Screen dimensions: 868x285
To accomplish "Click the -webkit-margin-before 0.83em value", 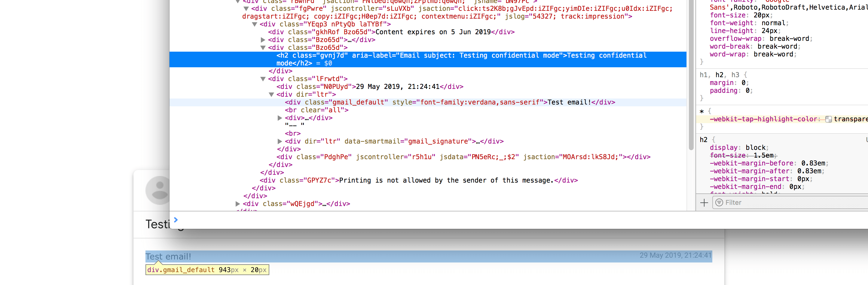I will coord(813,163).
